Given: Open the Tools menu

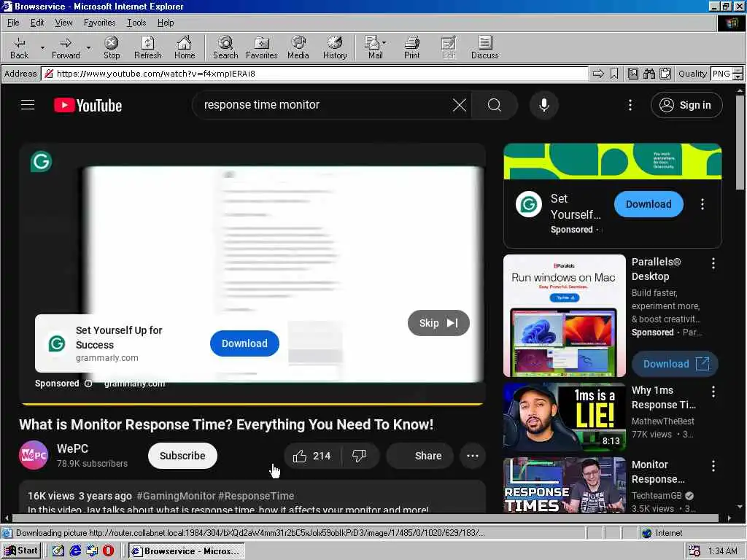Looking at the screenshot, I should pyautogui.click(x=136, y=23).
